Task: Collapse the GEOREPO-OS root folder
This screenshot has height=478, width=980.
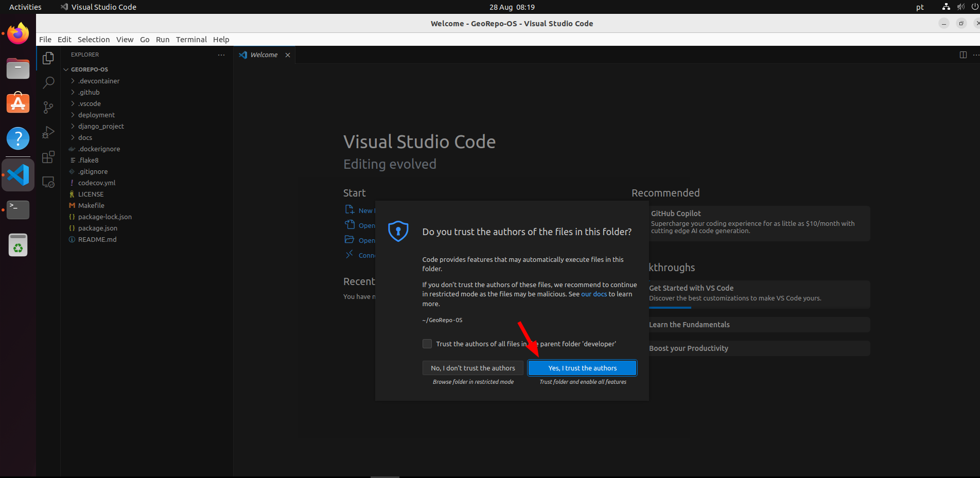Action: (66, 69)
